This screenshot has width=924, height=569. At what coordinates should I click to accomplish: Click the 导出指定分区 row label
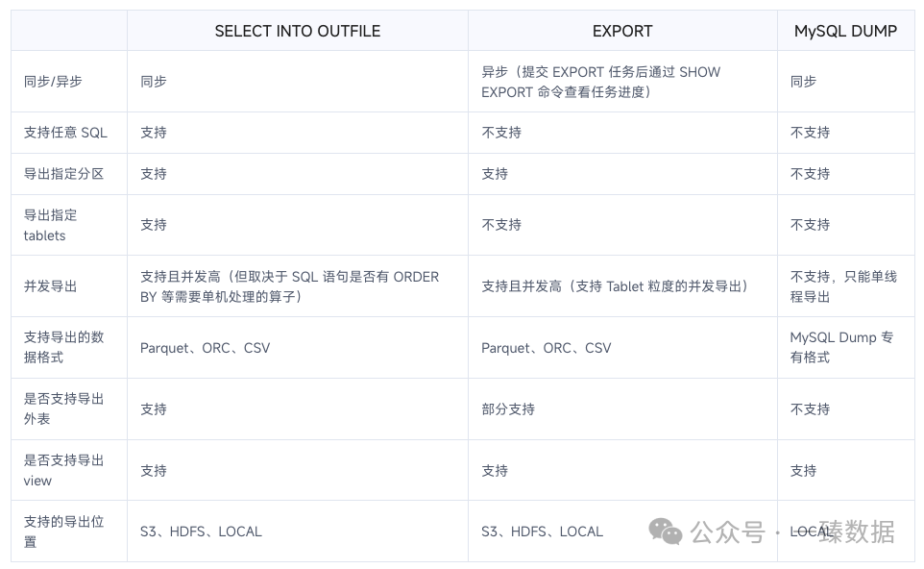63,174
